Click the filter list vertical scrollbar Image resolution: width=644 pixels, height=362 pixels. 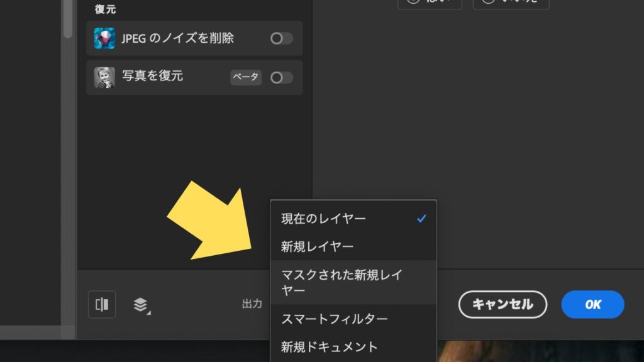point(68,19)
